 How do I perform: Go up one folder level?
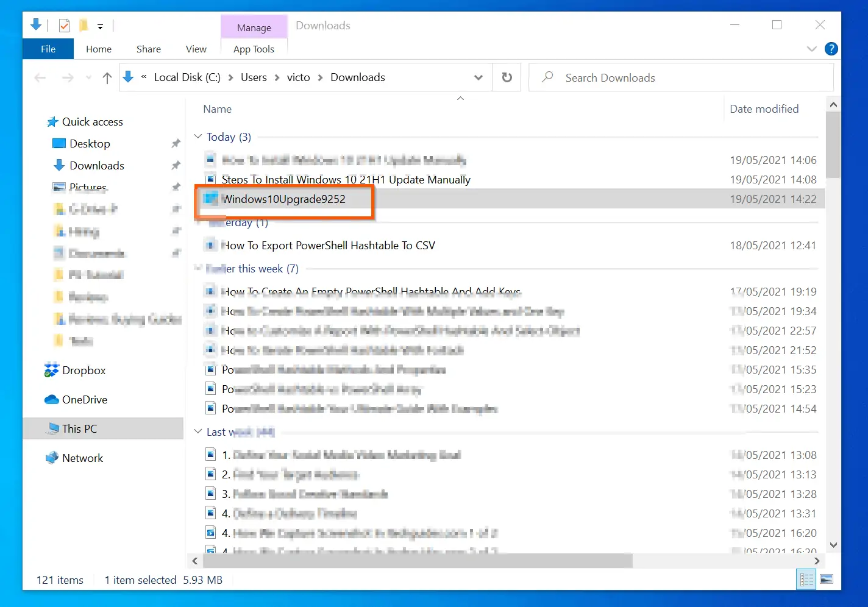(x=107, y=77)
